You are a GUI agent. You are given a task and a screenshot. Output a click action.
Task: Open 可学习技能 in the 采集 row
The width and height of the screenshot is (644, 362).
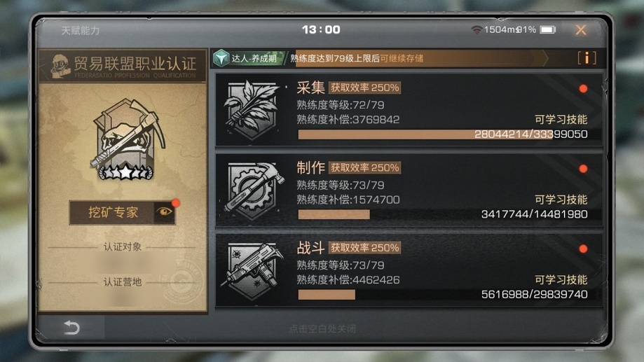click(561, 120)
